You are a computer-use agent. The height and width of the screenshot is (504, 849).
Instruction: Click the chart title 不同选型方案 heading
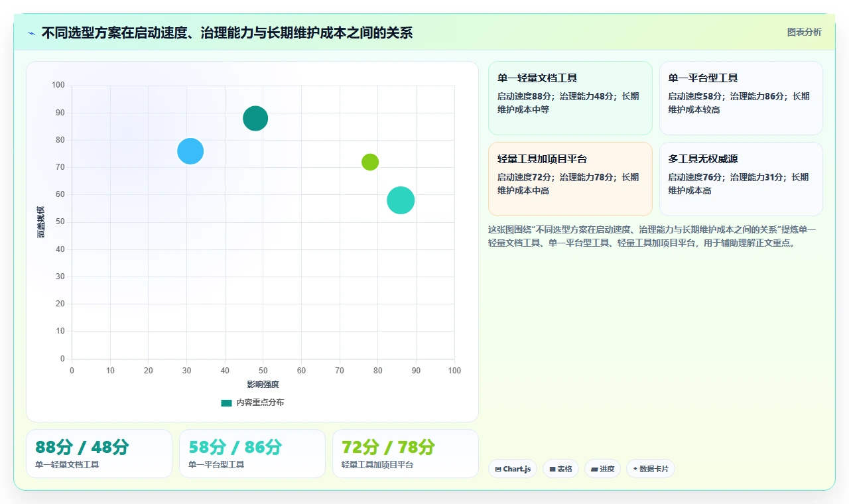(227, 32)
